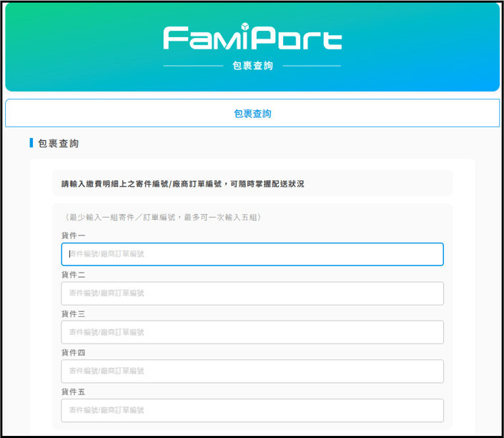Click the 貨件五 text field
The width and height of the screenshot is (504, 438).
point(252,410)
